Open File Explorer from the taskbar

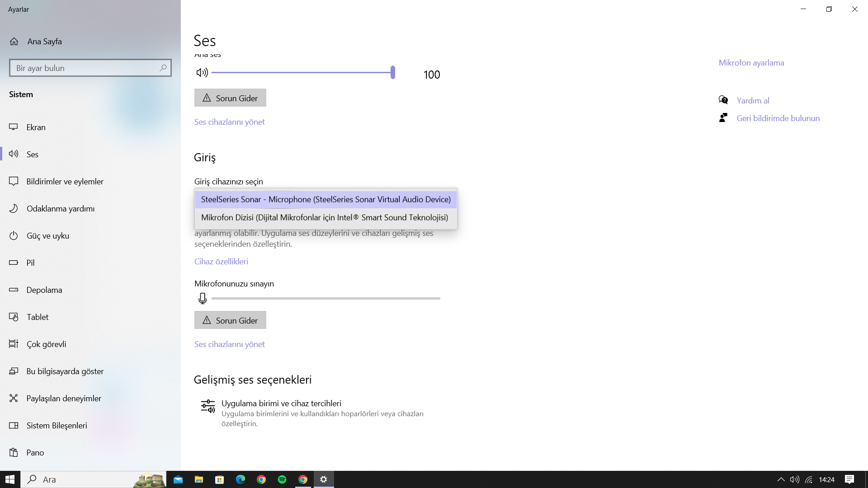199,479
